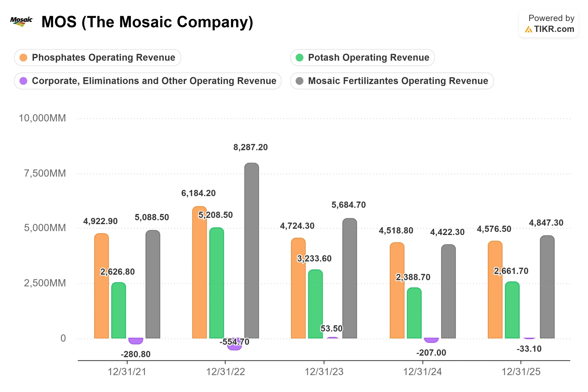Click the 5,000MM y-axis label

45,228
